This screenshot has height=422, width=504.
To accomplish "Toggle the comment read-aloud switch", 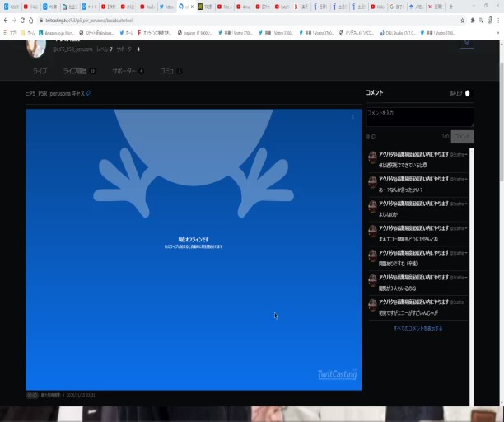I will 468,93.
